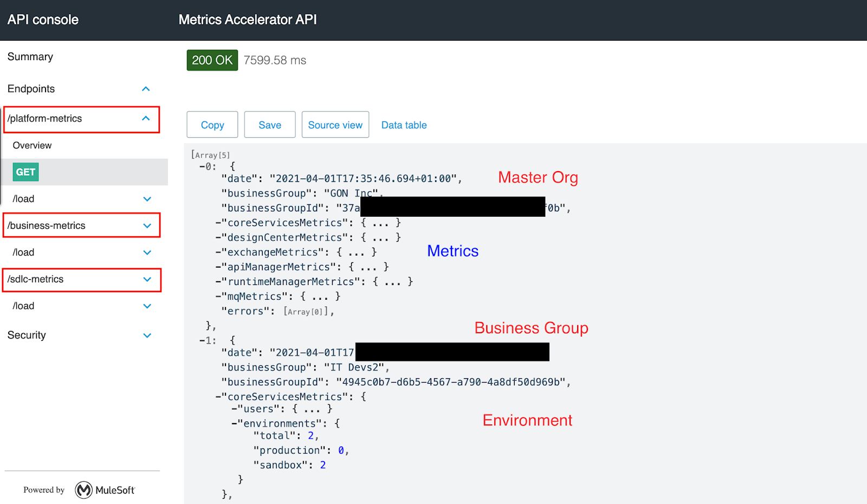The width and height of the screenshot is (867, 504).
Task: Open the Security section
Action: 27,335
